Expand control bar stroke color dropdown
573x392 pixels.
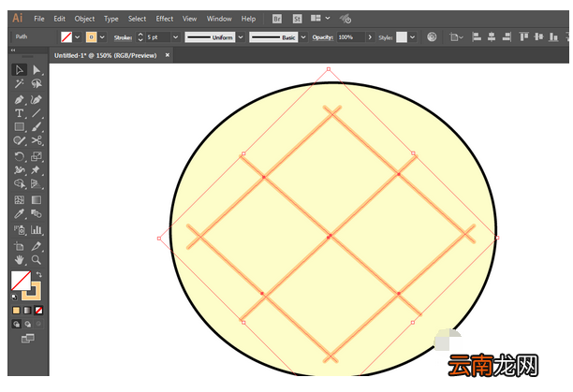[x=102, y=37]
